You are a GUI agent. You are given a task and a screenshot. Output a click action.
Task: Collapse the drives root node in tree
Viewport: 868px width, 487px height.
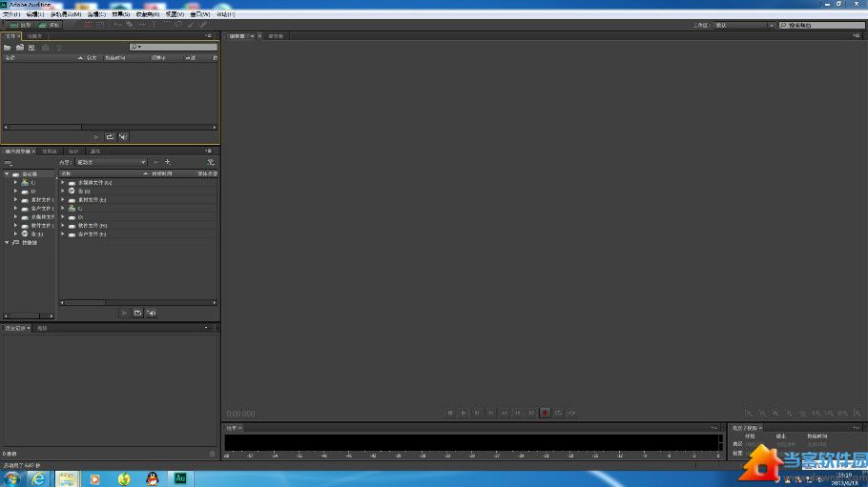coord(7,173)
